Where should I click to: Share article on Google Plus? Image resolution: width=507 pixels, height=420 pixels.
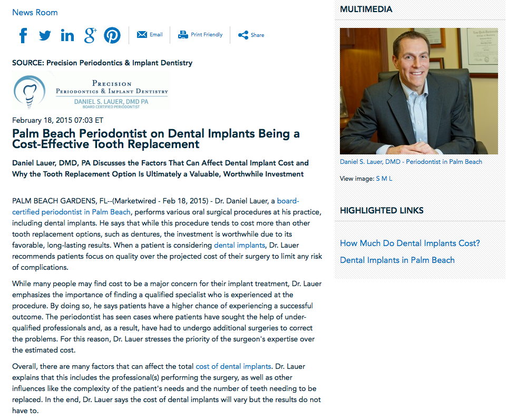tap(90, 35)
